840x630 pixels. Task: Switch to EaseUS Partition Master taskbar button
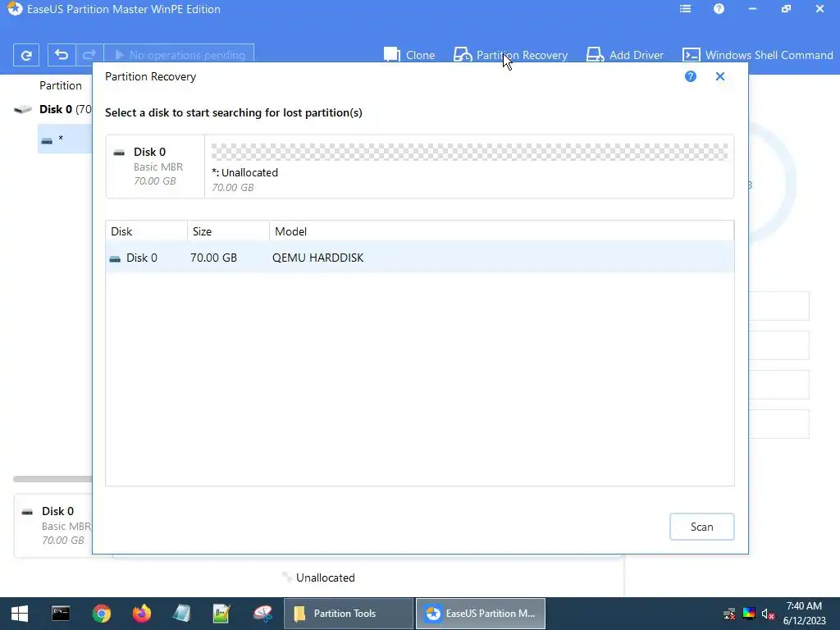click(481, 614)
